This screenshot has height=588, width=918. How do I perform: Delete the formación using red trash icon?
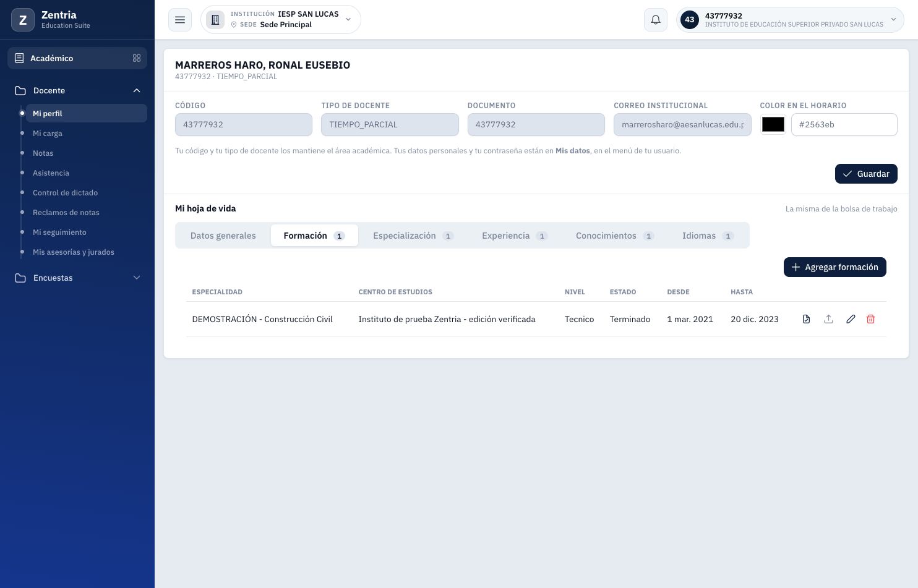(870, 319)
